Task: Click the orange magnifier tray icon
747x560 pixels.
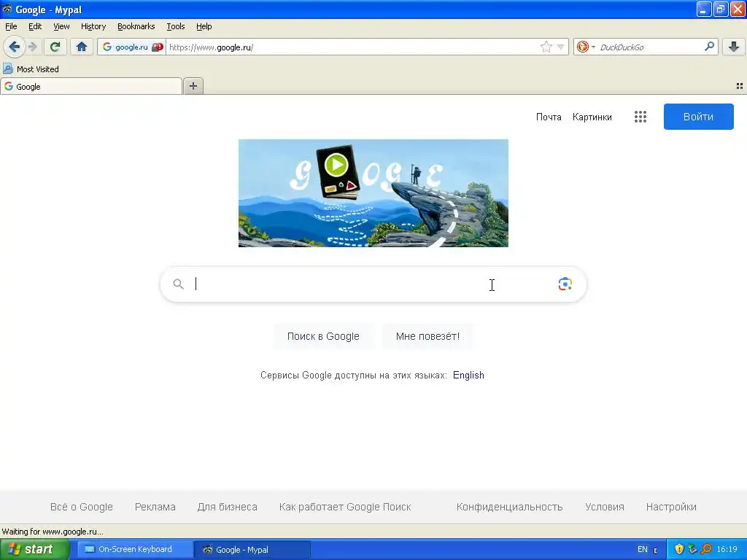Action: point(706,549)
